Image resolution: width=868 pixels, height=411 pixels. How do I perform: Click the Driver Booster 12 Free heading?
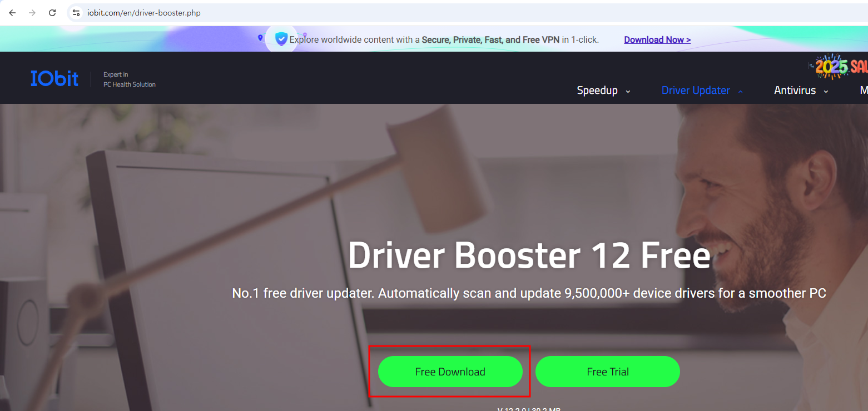529,255
